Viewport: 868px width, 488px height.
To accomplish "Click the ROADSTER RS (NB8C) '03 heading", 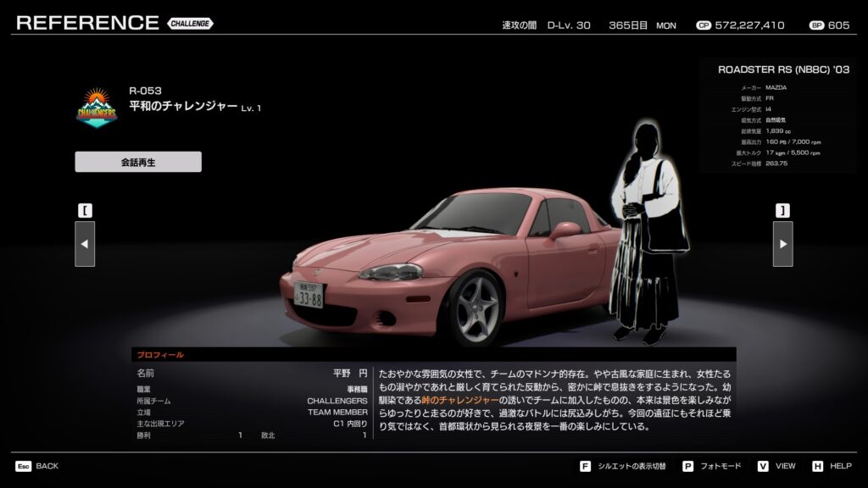I will [x=783, y=69].
